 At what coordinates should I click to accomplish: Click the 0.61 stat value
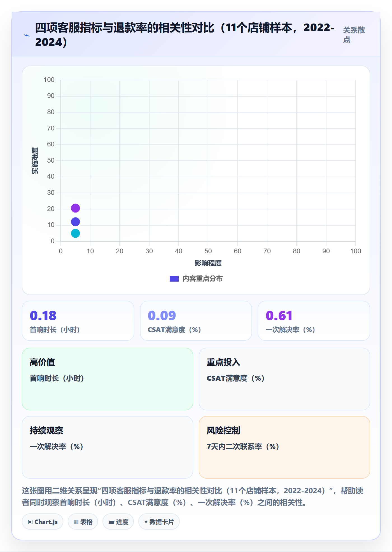point(279,315)
